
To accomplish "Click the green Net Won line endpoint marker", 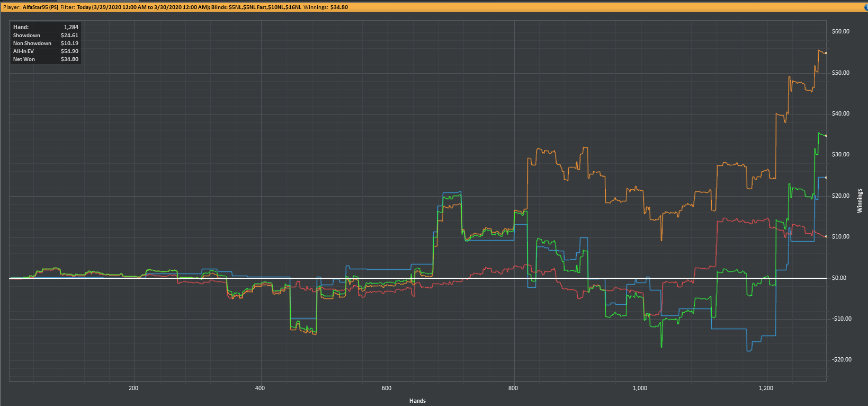I will tap(826, 136).
